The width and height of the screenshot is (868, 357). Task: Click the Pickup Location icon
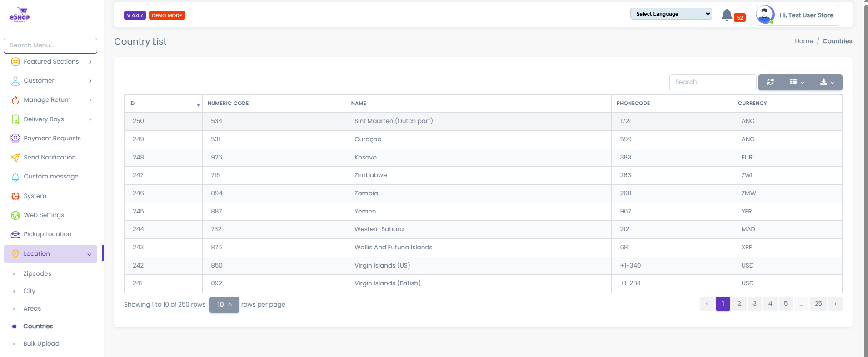pos(15,234)
